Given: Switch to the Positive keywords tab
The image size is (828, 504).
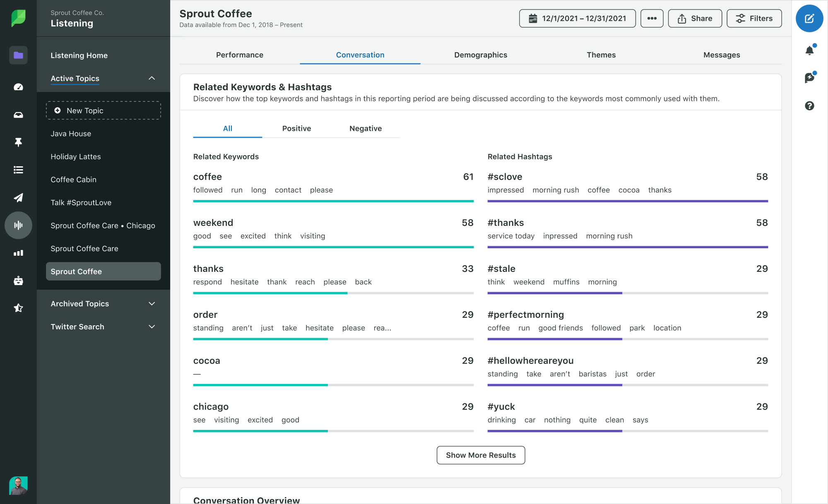Looking at the screenshot, I should point(296,128).
